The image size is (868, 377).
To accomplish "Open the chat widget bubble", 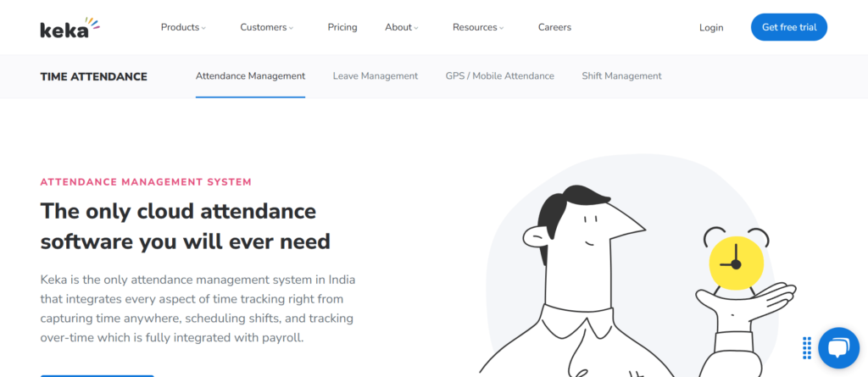I will click(838, 347).
